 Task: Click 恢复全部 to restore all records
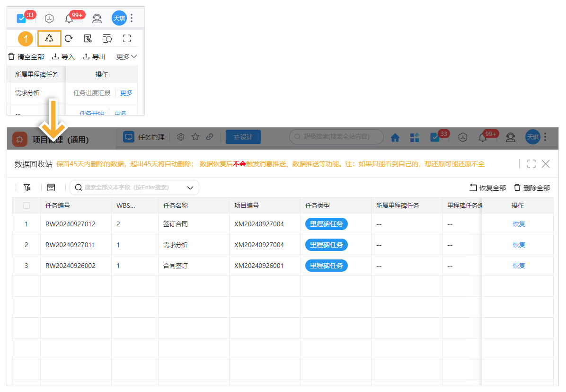point(487,188)
